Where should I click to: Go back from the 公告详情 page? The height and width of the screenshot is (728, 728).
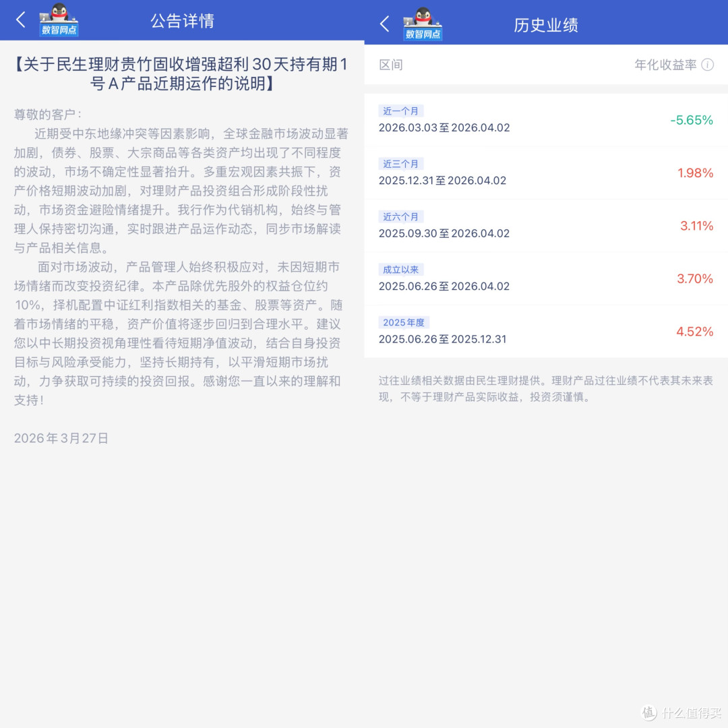click(21, 20)
